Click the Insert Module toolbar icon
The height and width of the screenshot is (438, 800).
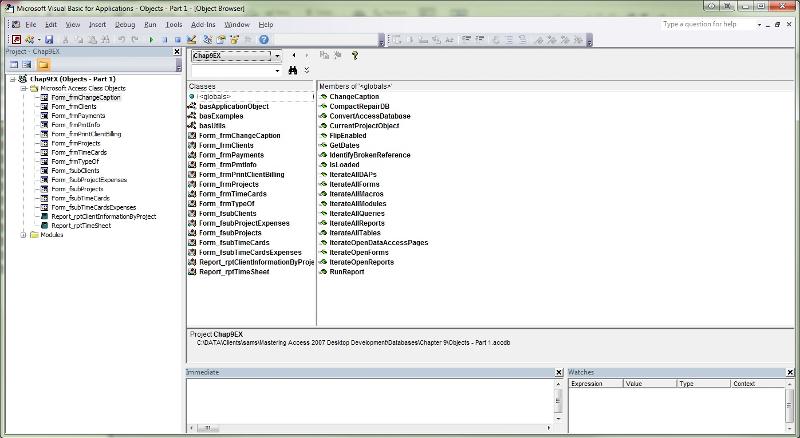30,39
